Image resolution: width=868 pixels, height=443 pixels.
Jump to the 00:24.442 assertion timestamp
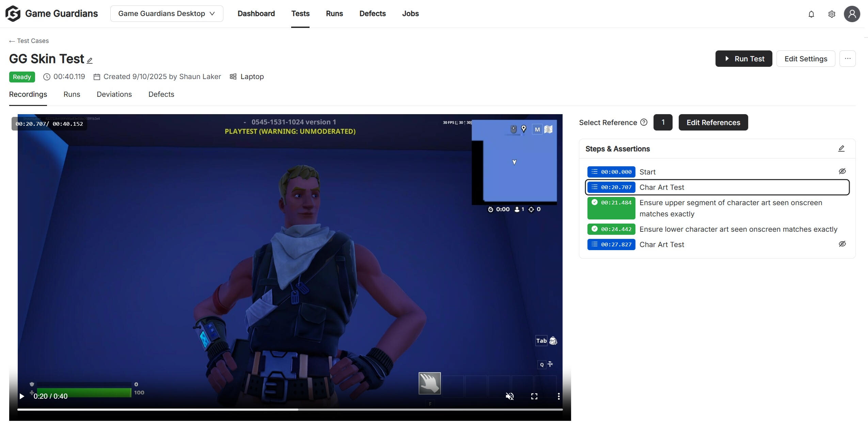tap(611, 229)
